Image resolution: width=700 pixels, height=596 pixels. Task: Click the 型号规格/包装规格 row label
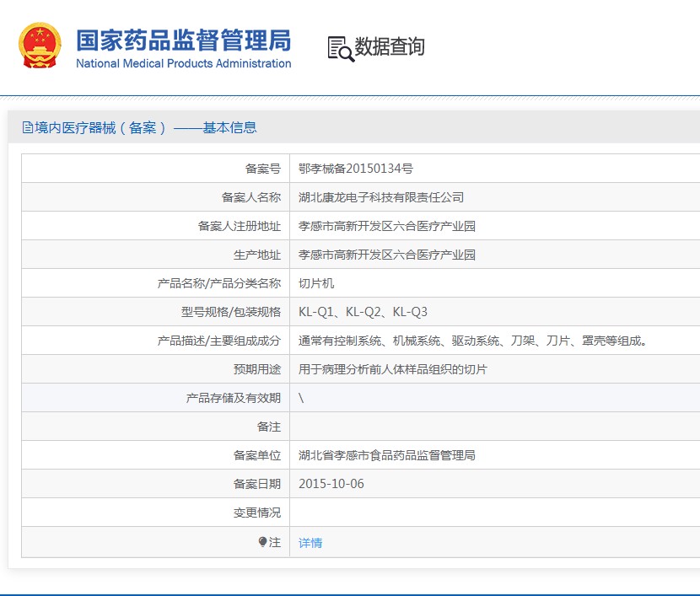coord(231,312)
